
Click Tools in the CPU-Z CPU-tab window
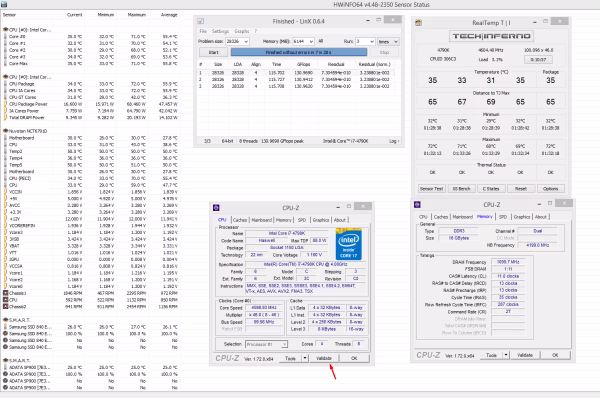[290, 358]
